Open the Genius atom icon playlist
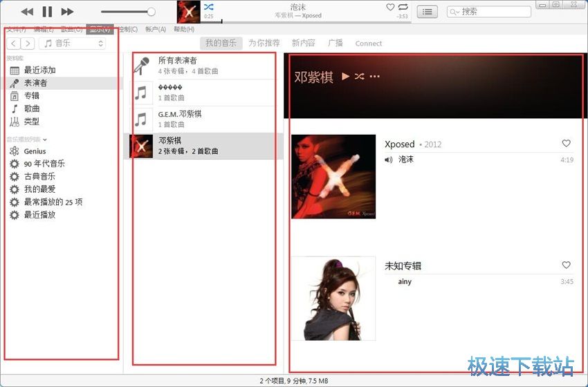The image size is (588, 387). coord(15,151)
